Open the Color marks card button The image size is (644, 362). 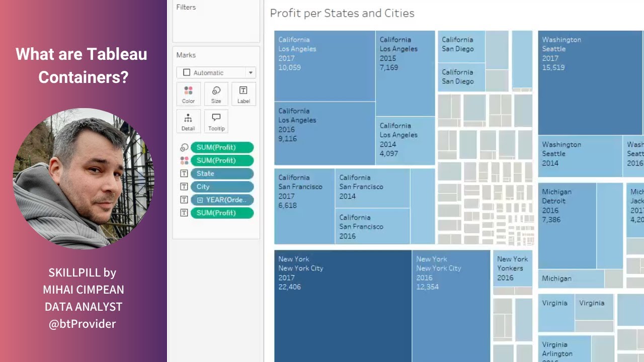pyautogui.click(x=188, y=94)
